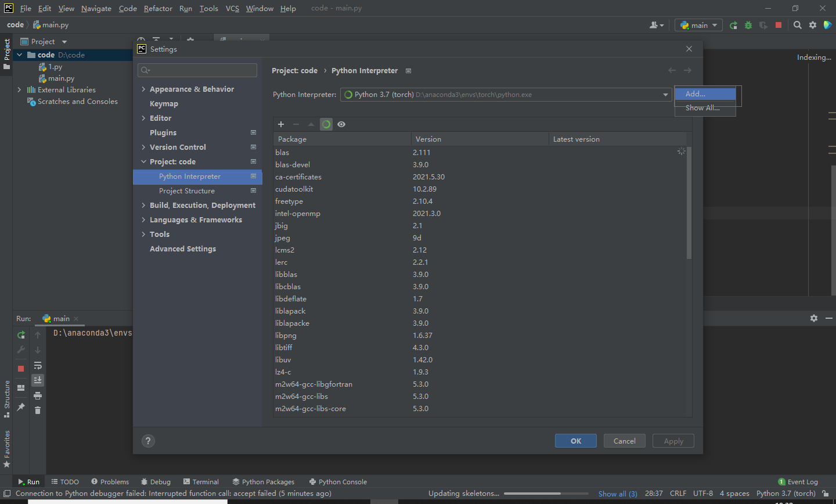Click Show all (3) background tasks link
The height and width of the screenshot is (504, 836).
pyautogui.click(x=618, y=494)
